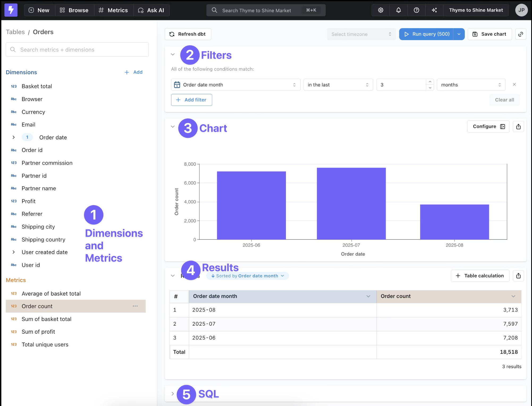Click the settings gear icon
The image size is (532, 406).
coord(380,10)
